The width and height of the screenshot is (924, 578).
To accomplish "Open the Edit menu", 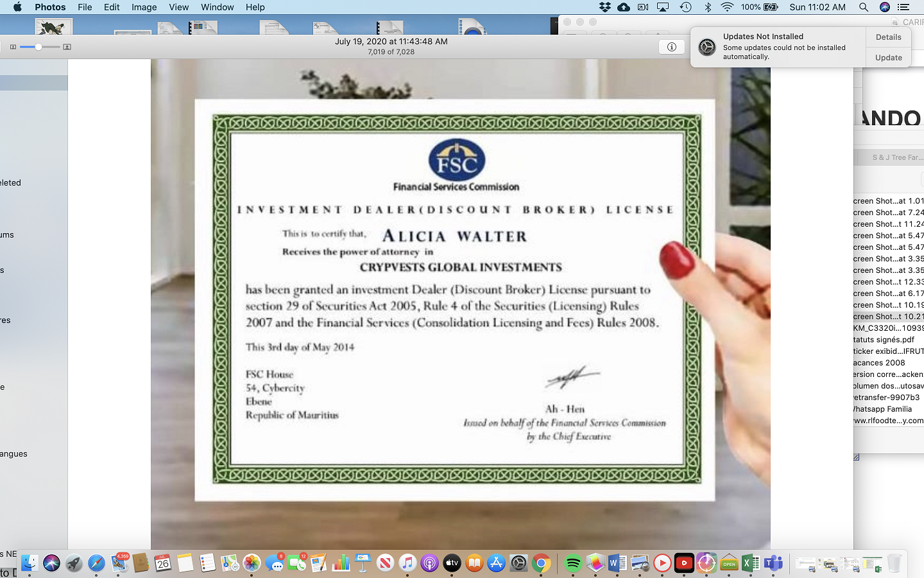I will [112, 7].
